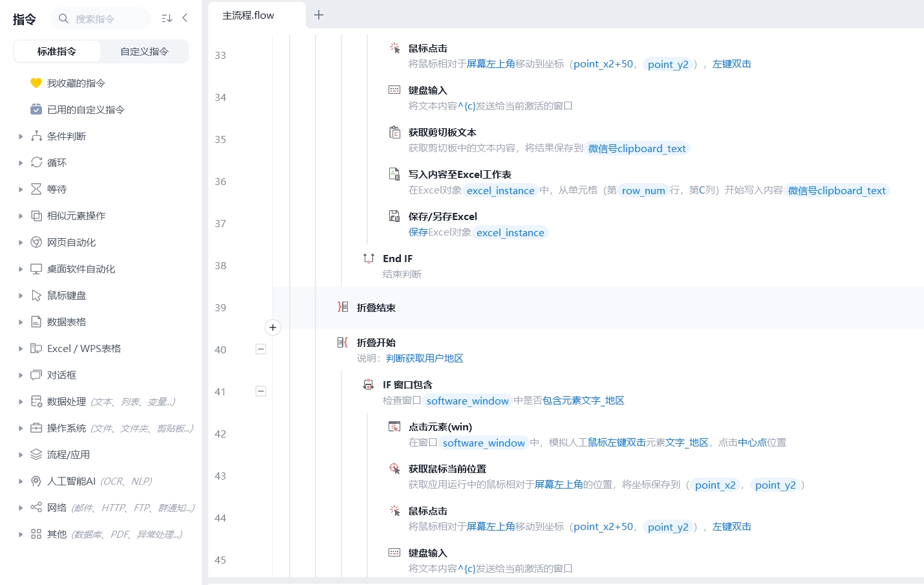Click the 网页自动化 browser icon
Viewport: 924px width, 585px height.
36,242
